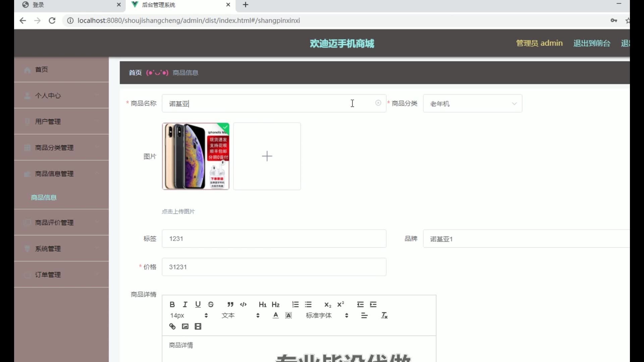
Task: Click 首页 in the breadcrumb
Action: 135,72
